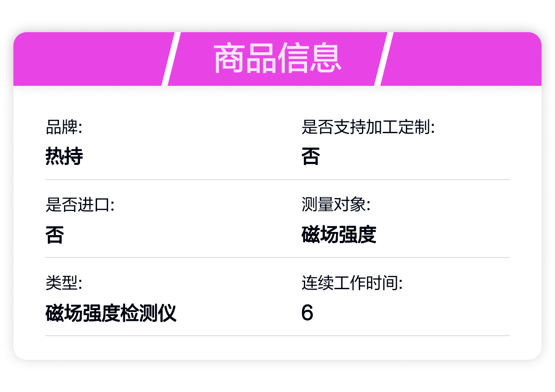Click 否 under 是否支持加工定制

[x=311, y=157]
